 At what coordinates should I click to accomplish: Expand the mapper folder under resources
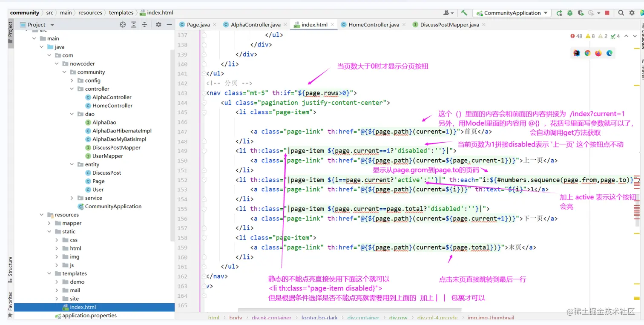[x=49, y=223]
